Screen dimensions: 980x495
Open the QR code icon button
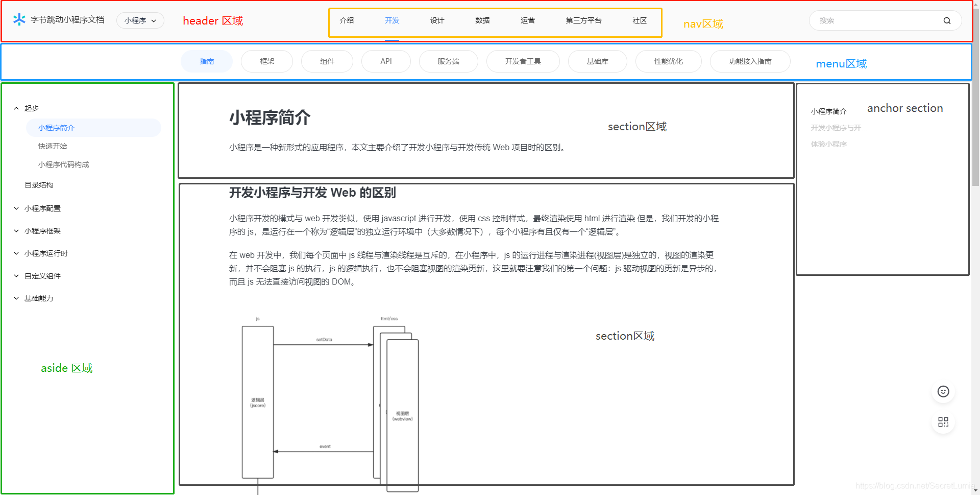pos(943,422)
